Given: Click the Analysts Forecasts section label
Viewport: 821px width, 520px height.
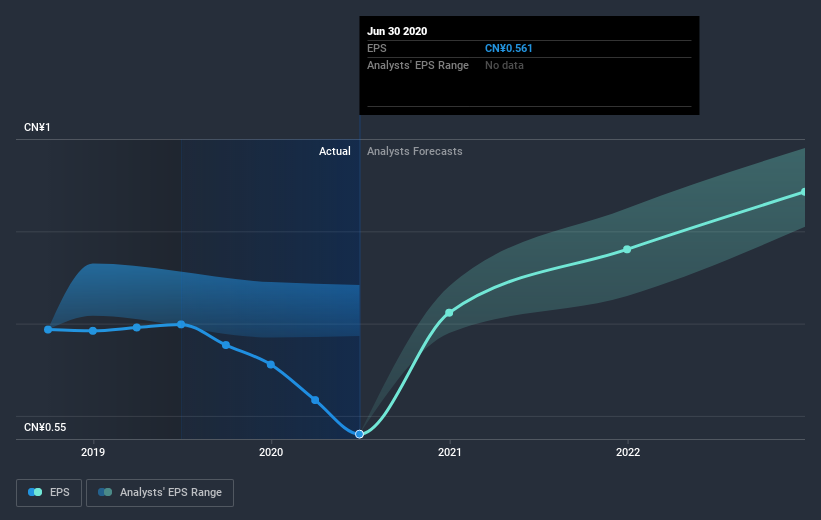Looking at the screenshot, I should (x=415, y=151).
